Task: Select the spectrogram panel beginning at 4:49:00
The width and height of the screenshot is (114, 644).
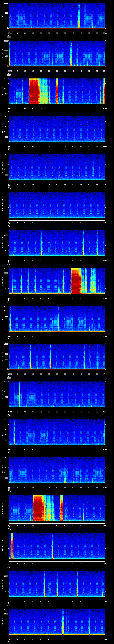Action: tap(57, 470)
